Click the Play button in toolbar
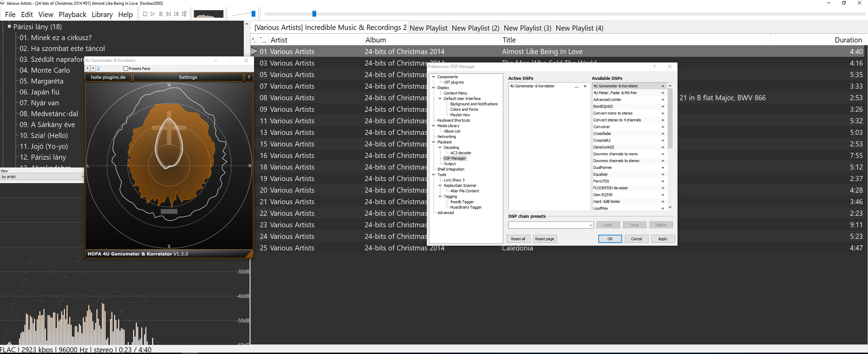868x354 pixels. click(153, 14)
